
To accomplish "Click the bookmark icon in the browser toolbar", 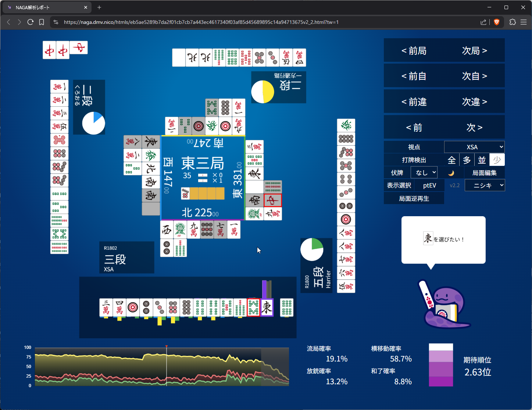I will tap(42, 22).
